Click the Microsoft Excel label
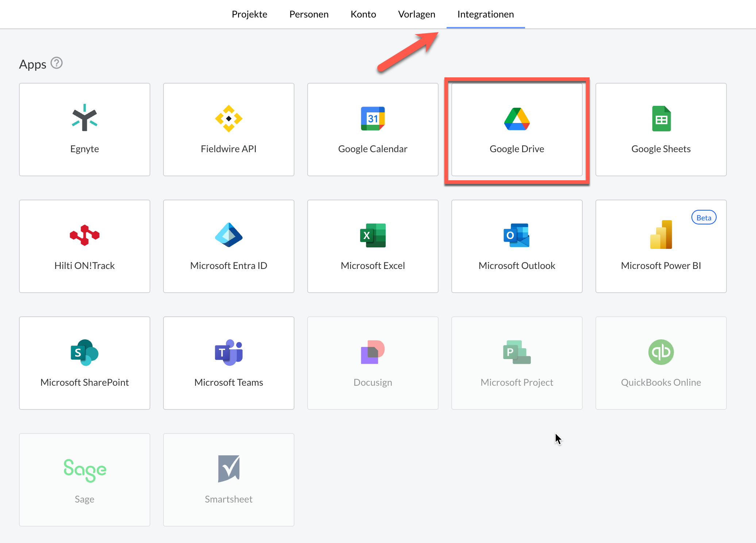 [x=373, y=266]
